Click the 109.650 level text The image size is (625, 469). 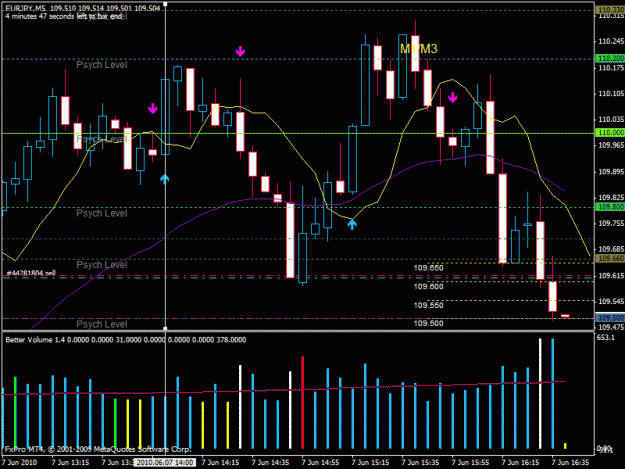tap(428, 268)
